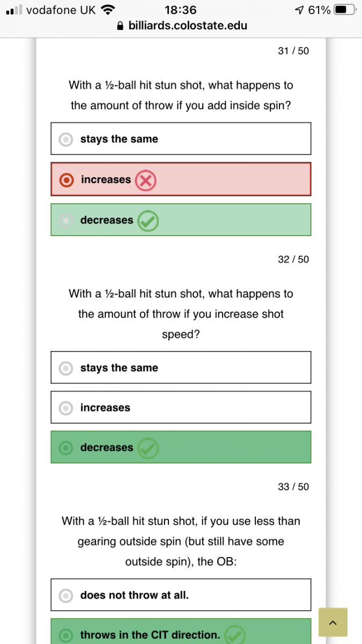The height and width of the screenshot is (644, 362).
Task: Choose 'increases' radio for question 32
Action: (66, 408)
